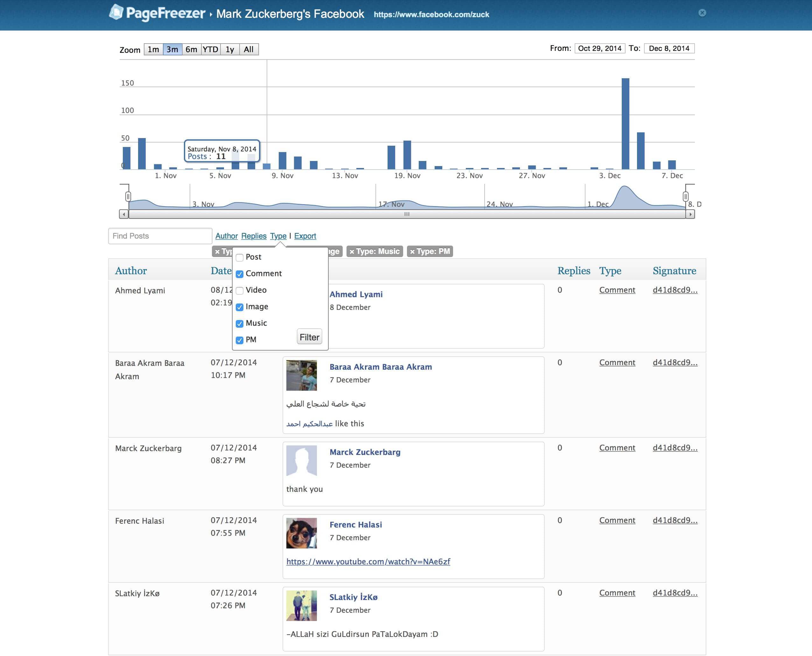Image resolution: width=812 pixels, height=656 pixels.
Task: Open the Author filter link
Action: pos(226,236)
